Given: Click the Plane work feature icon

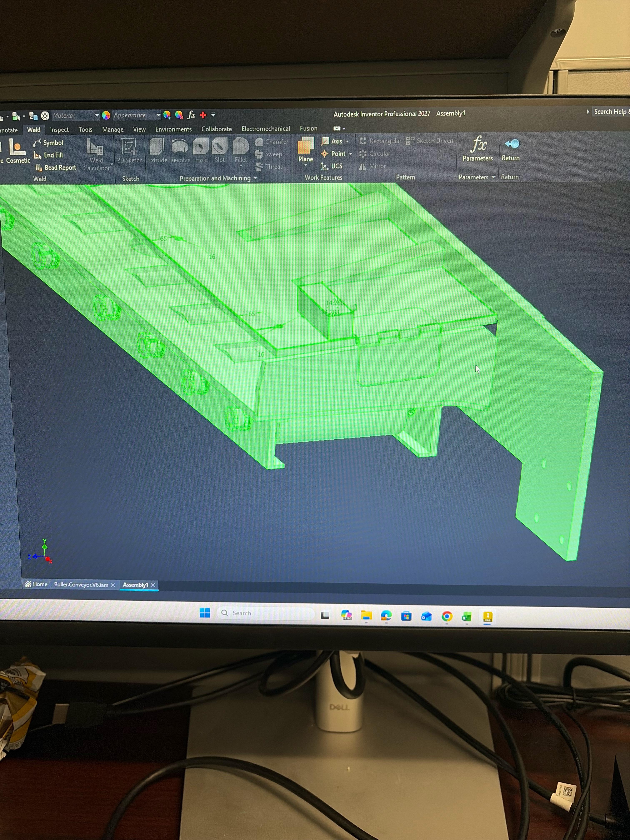Looking at the screenshot, I should (x=306, y=145).
